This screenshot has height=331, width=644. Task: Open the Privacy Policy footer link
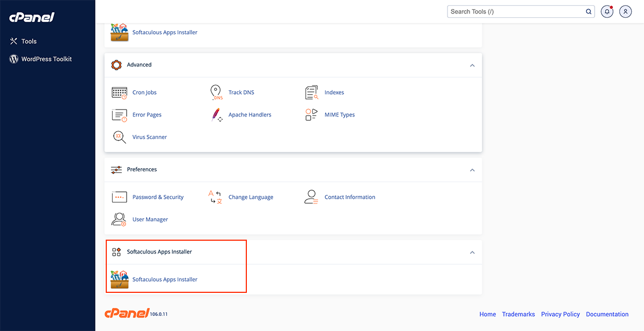coord(560,314)
